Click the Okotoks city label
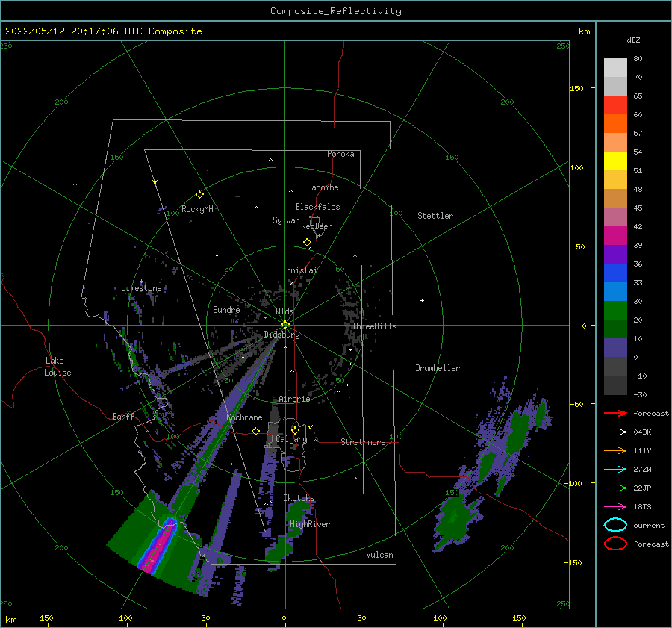 point(299,498)
